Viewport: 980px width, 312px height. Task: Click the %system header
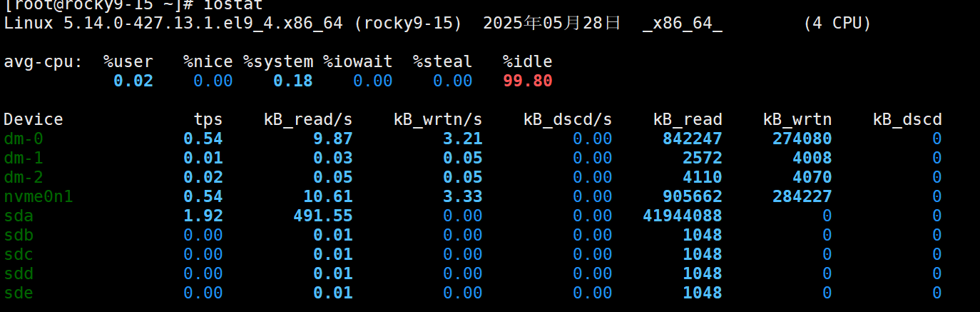[x=278, y=61]
